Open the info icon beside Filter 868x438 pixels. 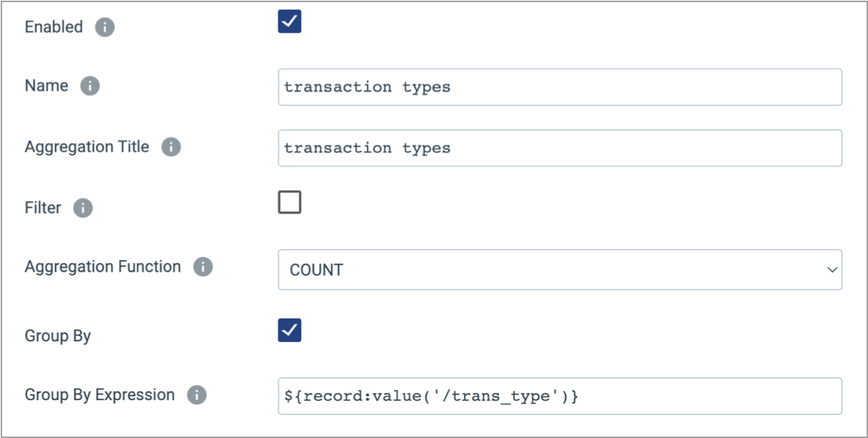pos(82,208)
